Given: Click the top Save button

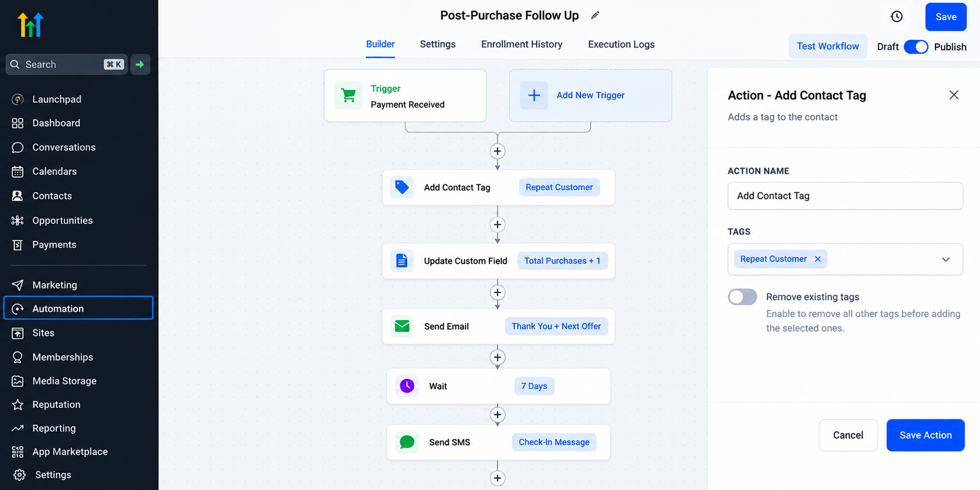Looking at the screenshot, I should pos(946,17).
